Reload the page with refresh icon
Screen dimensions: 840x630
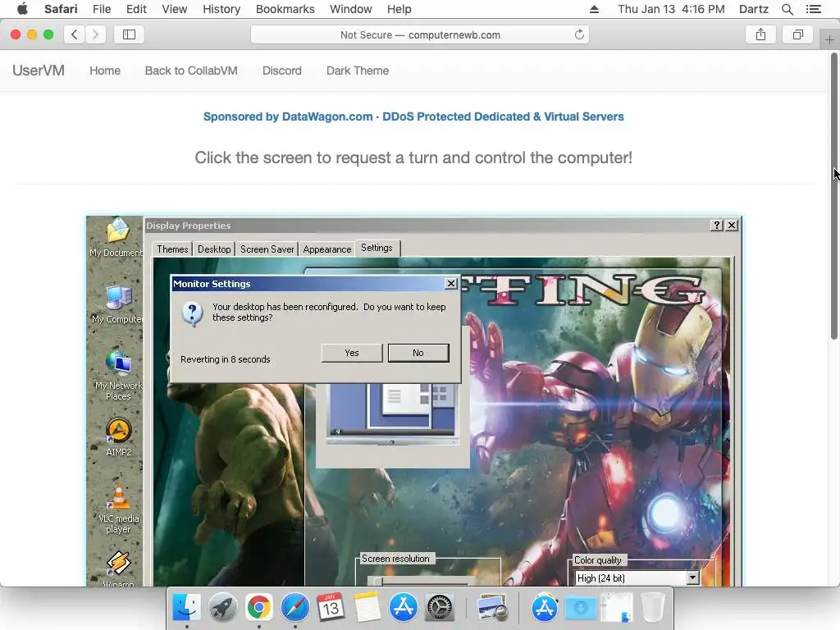(579, 34)
